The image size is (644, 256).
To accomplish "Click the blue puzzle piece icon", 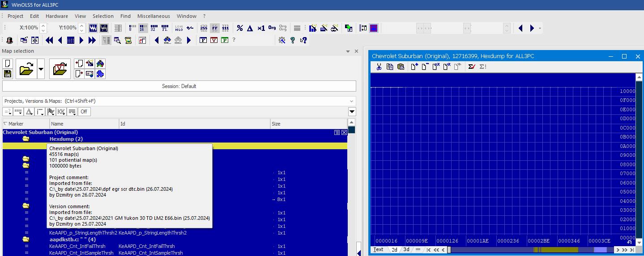I will tap(101, 74).
